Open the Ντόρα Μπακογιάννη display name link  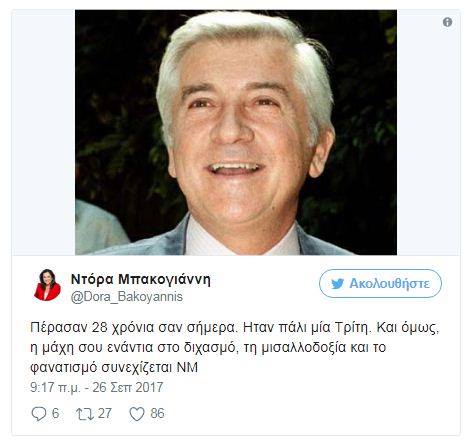pyautogui.click(x=141, y=279)
